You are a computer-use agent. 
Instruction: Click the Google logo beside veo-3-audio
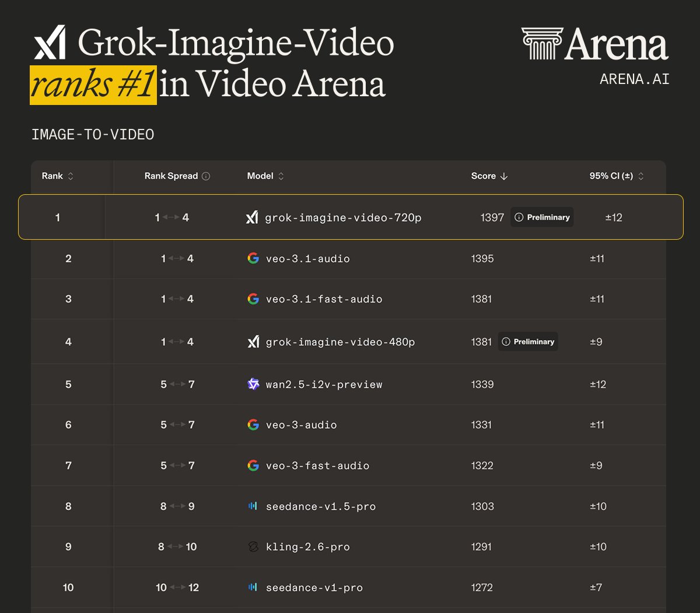coord(253,425)
